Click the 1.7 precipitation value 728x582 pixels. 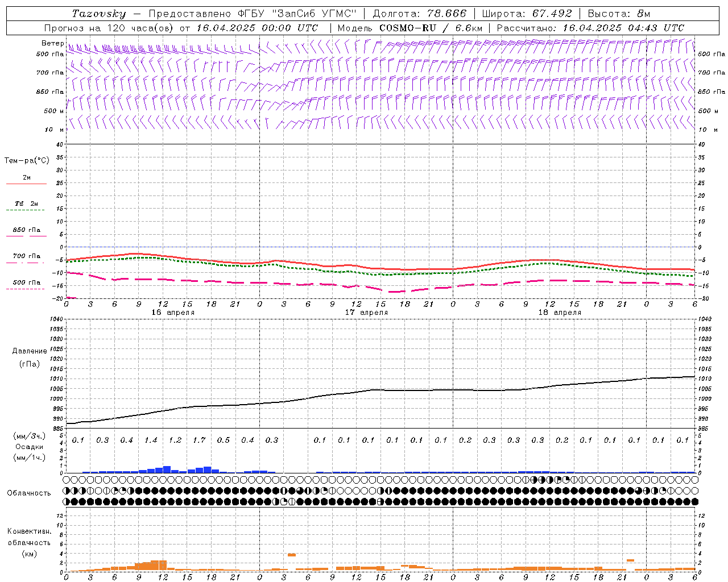199,440
